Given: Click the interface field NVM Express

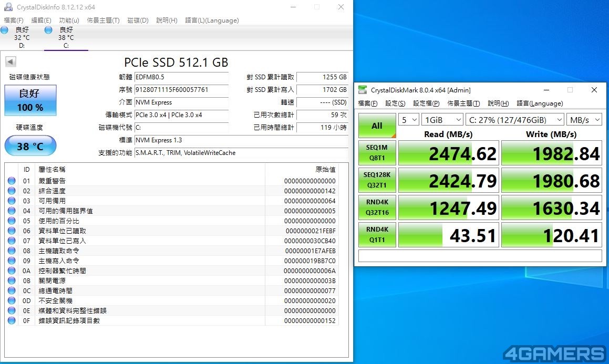Looking at the screenshot, I should click(x=181, y=102).
